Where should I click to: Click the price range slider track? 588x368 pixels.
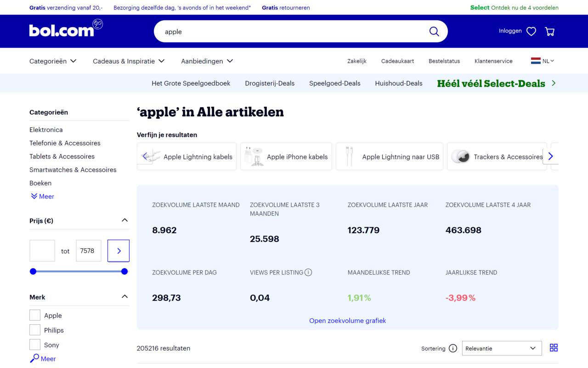79,271
